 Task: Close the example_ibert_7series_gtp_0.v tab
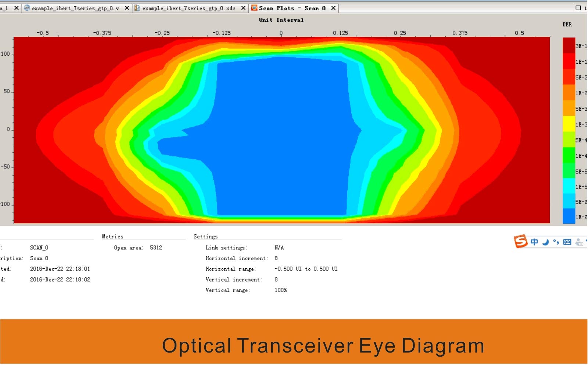(x=127, y=8)
